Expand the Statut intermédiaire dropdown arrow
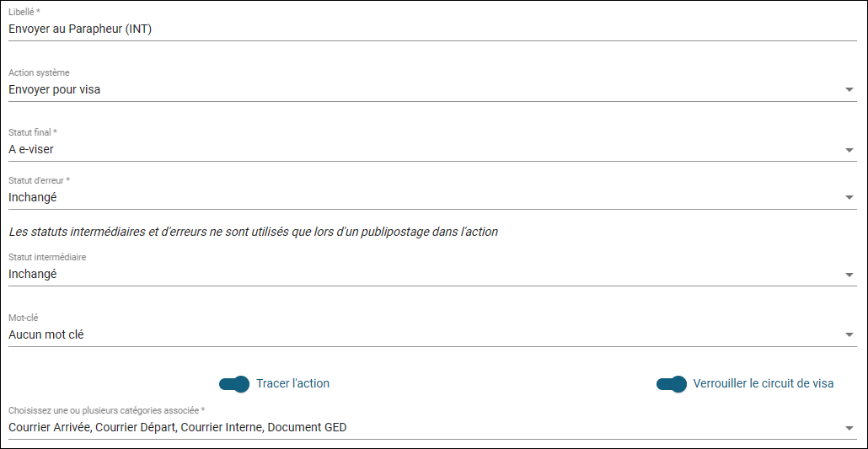This screenshot has width=868, height=449. 849,275
